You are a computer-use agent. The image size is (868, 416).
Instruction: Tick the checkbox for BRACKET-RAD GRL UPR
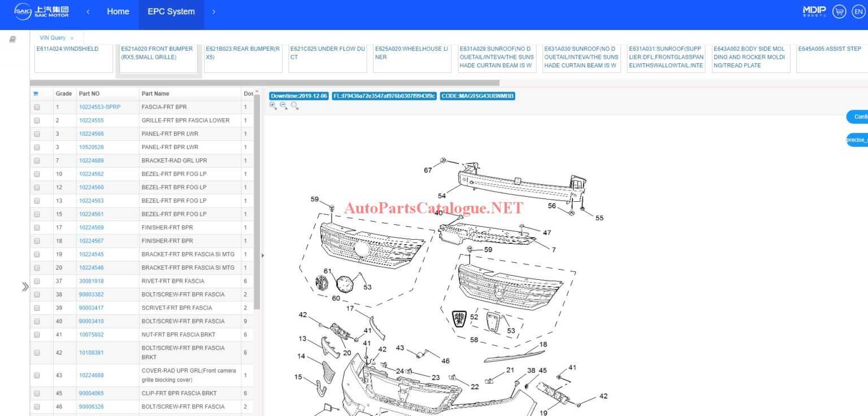(x=37, y=161)
